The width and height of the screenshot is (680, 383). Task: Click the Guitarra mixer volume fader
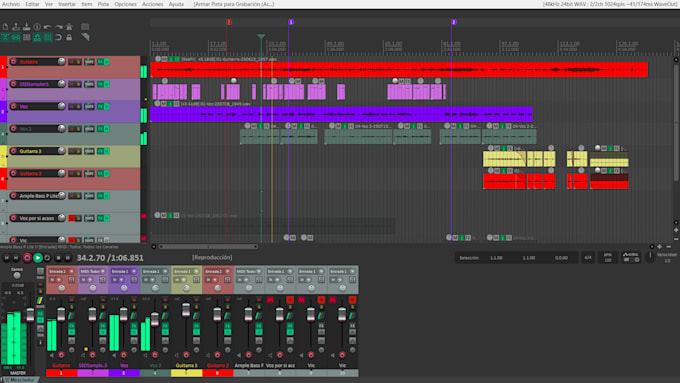tap(61, 314)
